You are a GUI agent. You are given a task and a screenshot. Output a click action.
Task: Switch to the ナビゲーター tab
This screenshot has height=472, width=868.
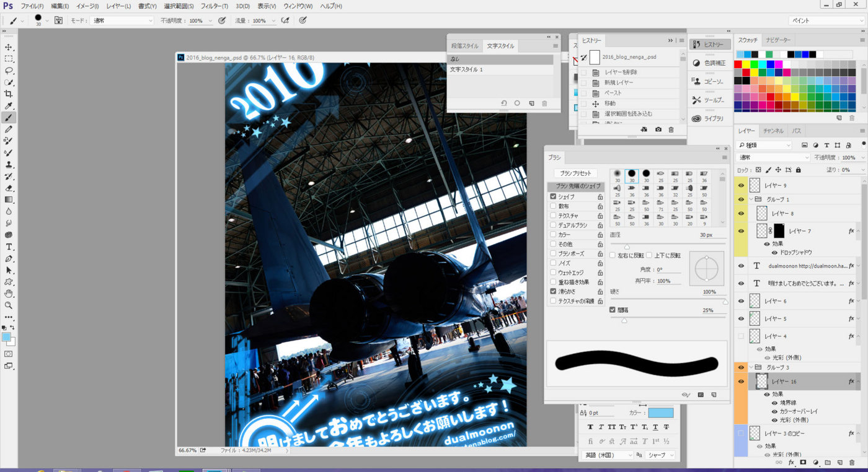(778, 40)
